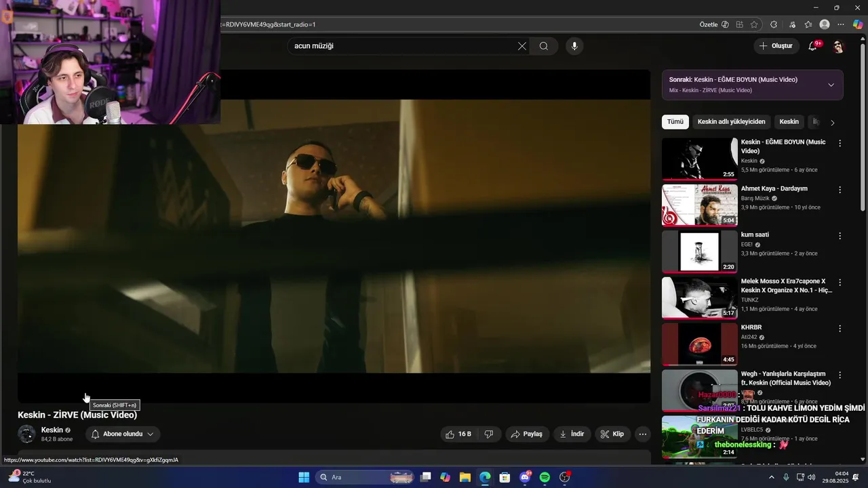Open options menu for Ahmet Kaya video
Viewport: 868px width, 488px height.
[840, 190]
